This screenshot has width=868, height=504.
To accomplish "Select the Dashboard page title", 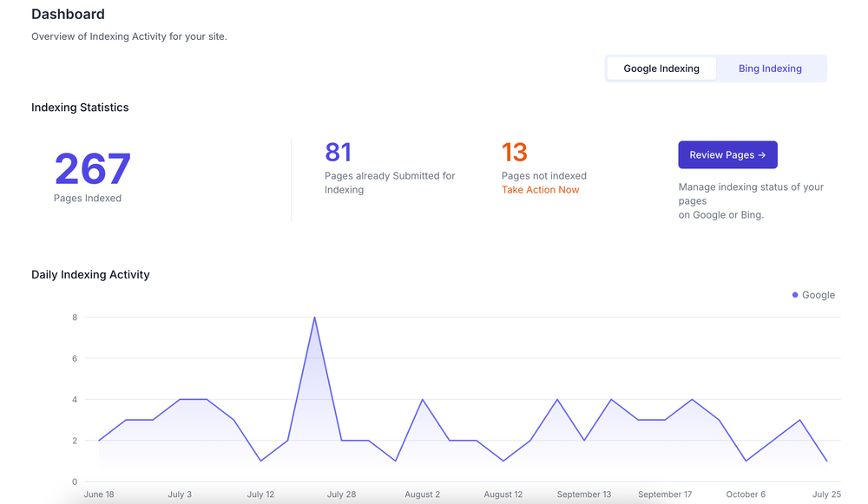I will 68,14.
